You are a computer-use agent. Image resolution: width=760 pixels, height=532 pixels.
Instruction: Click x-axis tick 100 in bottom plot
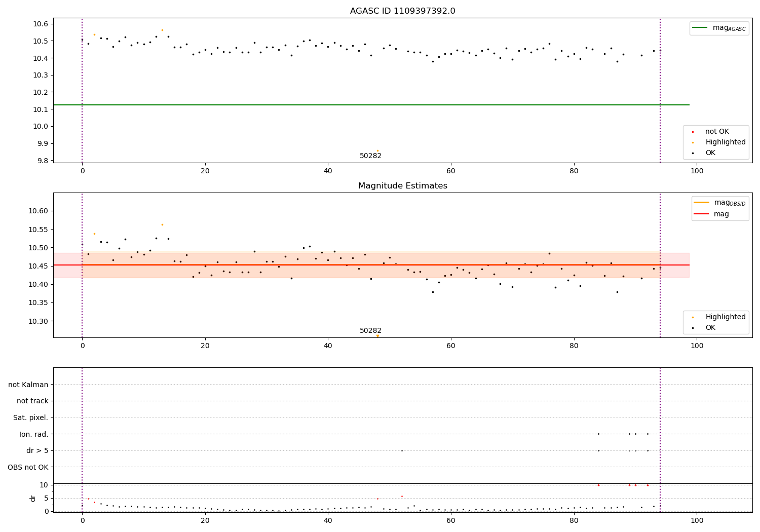tap(697, 520)
